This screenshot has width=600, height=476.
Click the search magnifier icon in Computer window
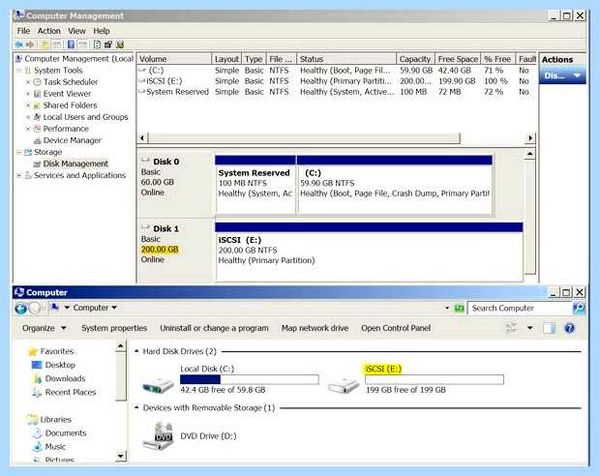click(579, 308)
